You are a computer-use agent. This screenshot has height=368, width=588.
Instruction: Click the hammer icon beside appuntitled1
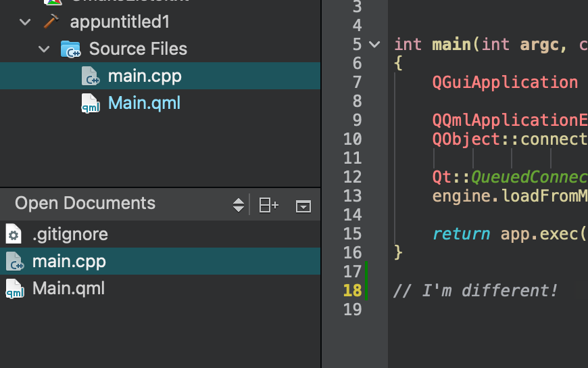(x=51, y=22)
